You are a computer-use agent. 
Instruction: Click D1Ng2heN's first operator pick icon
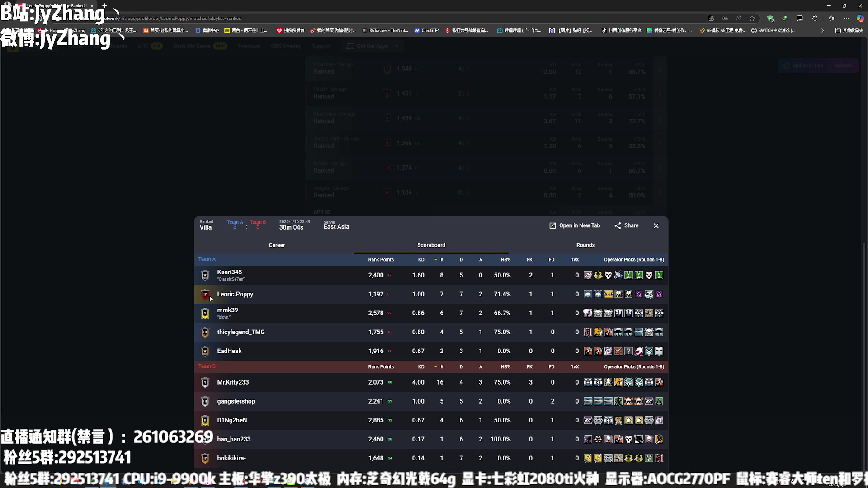click(588, 420)
